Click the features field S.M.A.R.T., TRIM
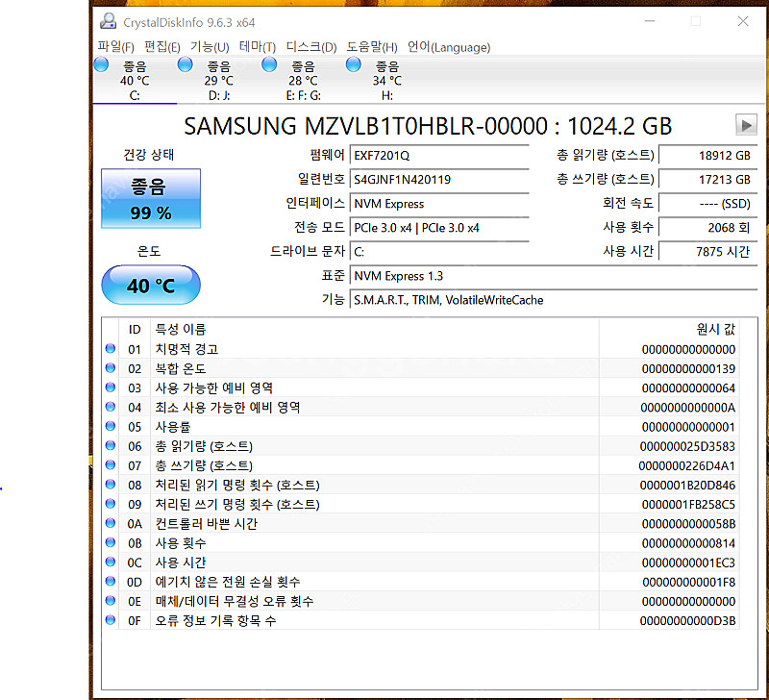This screenshot has width=769, height=700. click(x=554, y=300)
